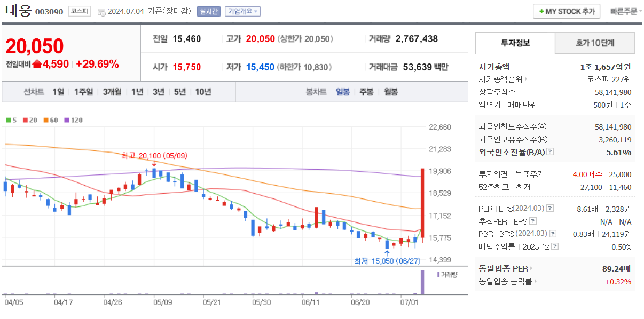Click the 대웅 stock name heading
The width and height of the screenshot is (644, 319).
(x=18, y=11)
